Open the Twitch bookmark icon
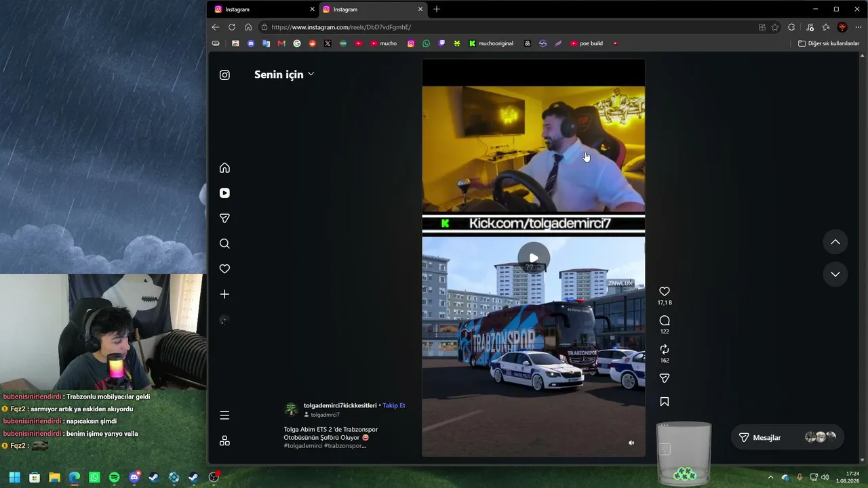The width and height of the screenshot is (868, 488). pos(441,43)
